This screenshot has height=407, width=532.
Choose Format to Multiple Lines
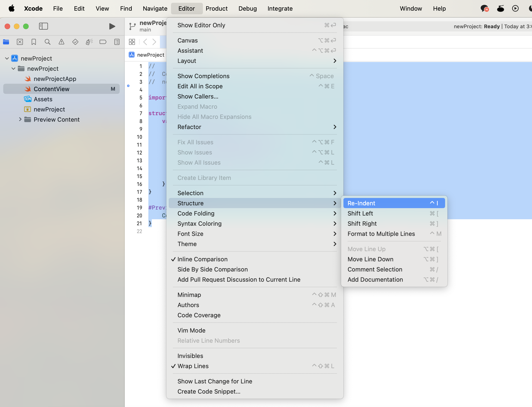(394, 234)
